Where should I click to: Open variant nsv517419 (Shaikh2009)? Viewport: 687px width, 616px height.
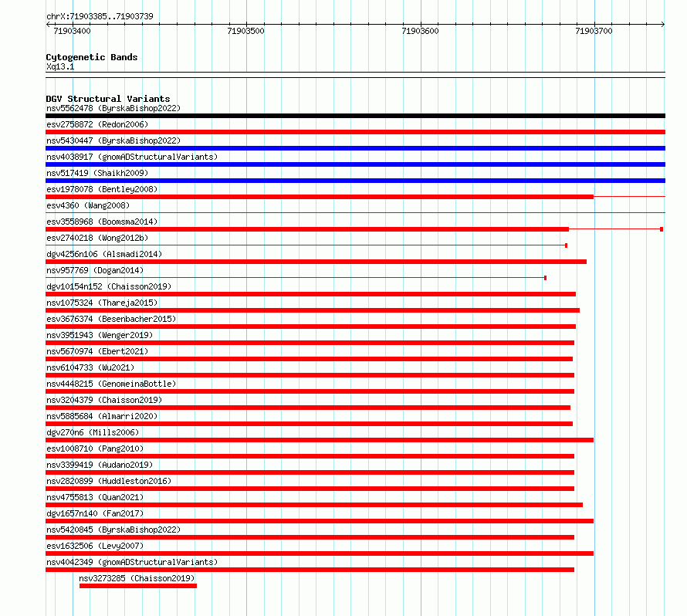click(x=97, y=173)
